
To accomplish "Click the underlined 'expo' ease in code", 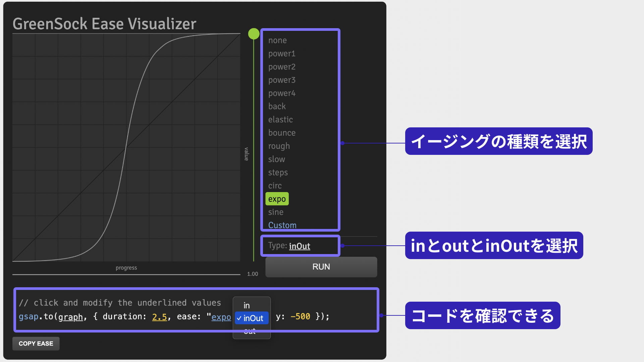I will pyautogui.click(x=221, y=317).
